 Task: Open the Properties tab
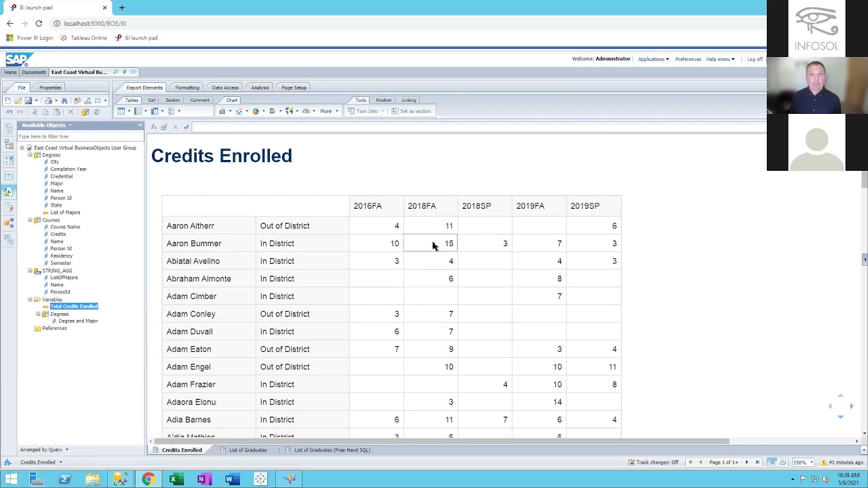pyautogui.click(x=50, y=87)
